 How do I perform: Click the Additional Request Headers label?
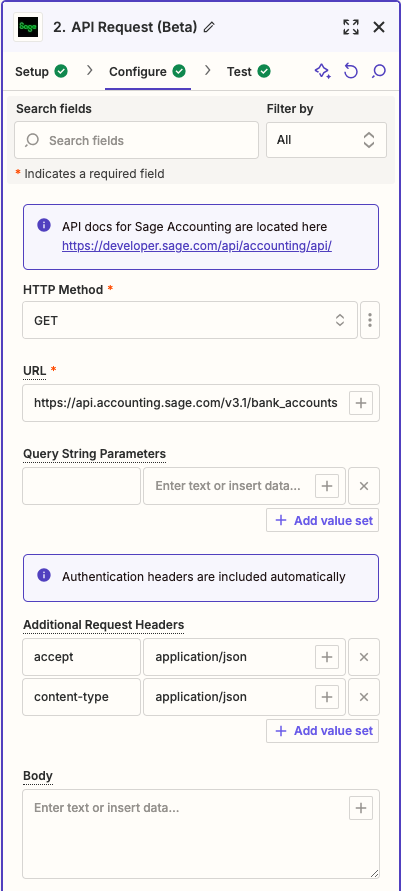point(103,624)
